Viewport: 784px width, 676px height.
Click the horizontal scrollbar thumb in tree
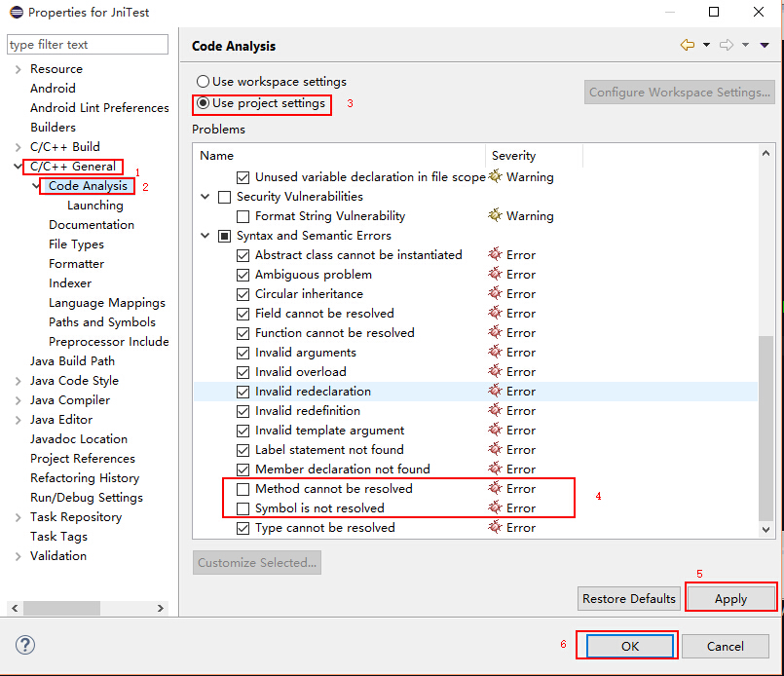click(x=62, y=608)
